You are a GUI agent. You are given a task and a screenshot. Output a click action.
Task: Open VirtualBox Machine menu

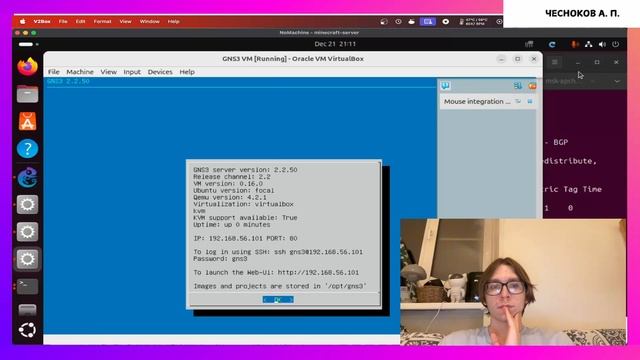80,72
